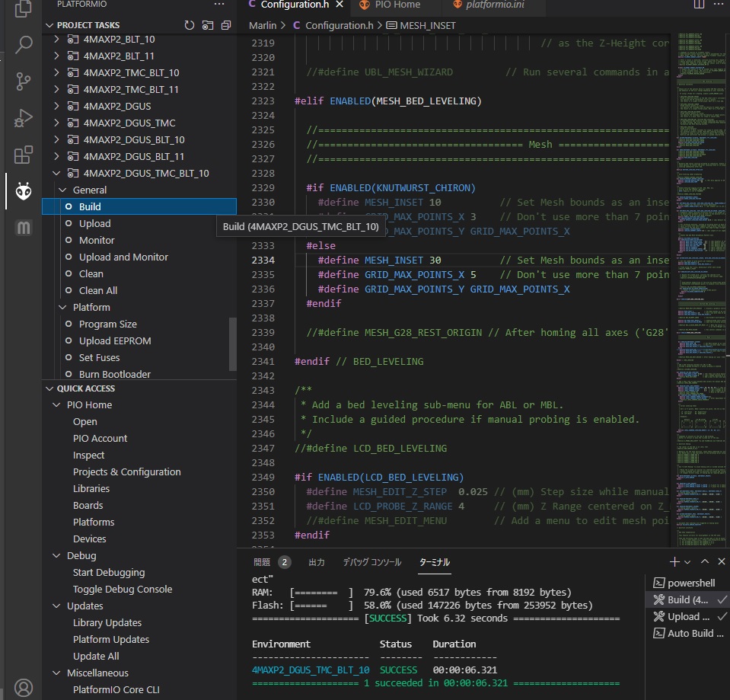730x700 pixels.
Task: Add a new terminal with the plus icon
Action: [x=674, y=561]
